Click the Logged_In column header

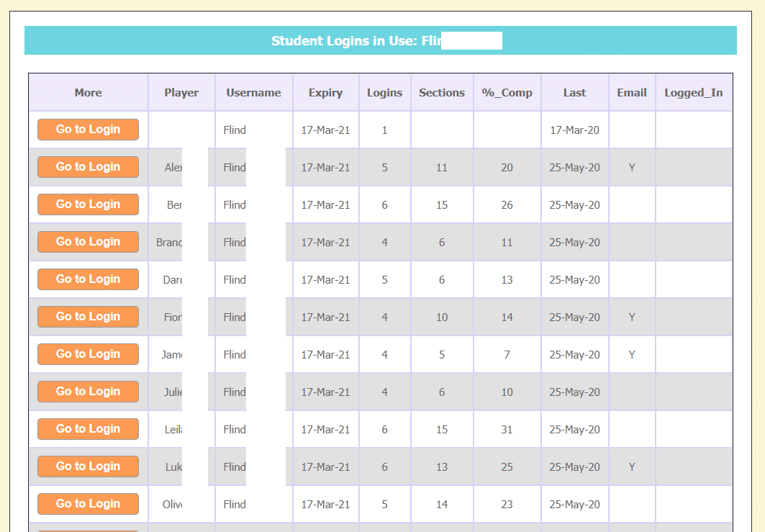[x=694, y=93]
